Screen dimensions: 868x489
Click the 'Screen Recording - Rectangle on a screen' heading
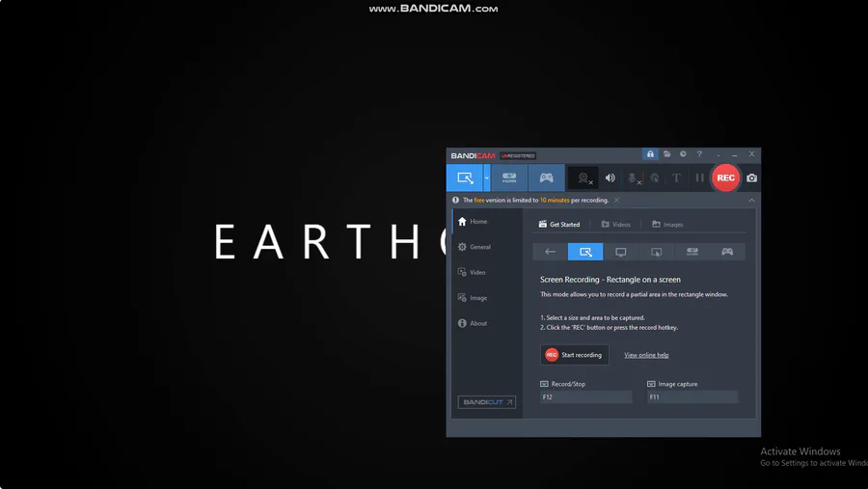pyautogui.click(x=610, y=280)
